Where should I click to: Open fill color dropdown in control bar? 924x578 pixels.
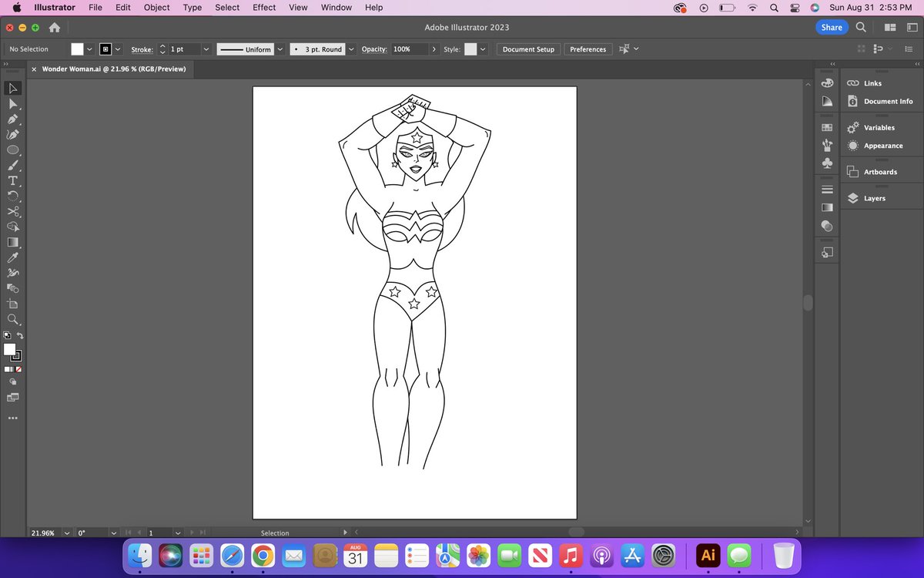click(x=89, y=49)
